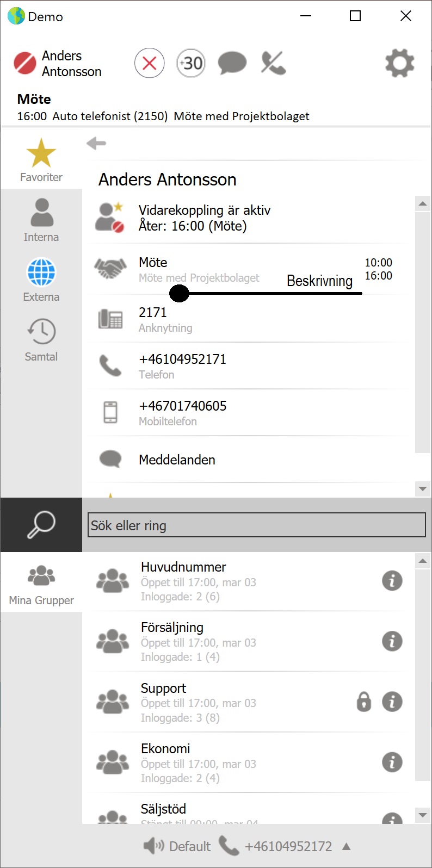The image size is (432, 868).
Task: Click the Anders Antonsson contact heading
Action: (x=168, y=179)
